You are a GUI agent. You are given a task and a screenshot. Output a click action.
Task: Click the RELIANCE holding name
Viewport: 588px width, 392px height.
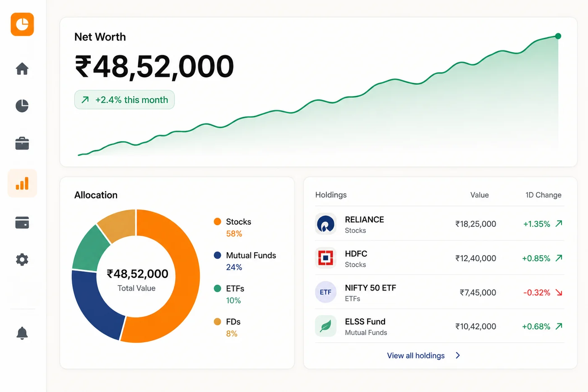pyautogui.click(x=364, y=219)
